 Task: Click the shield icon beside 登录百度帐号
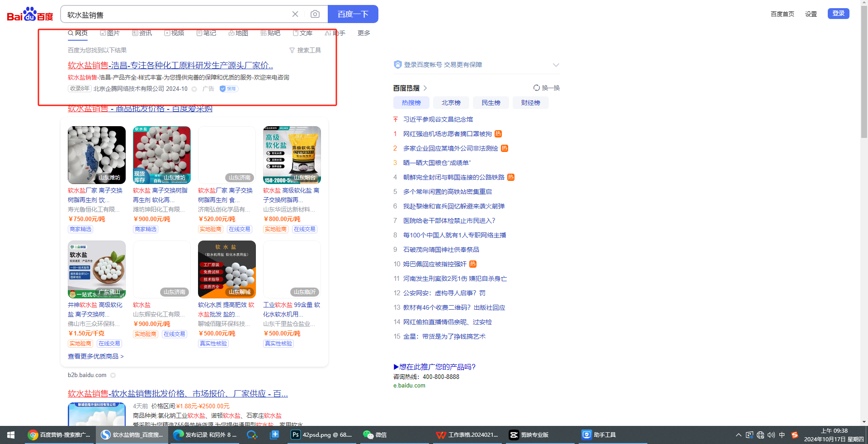point(398,65)
